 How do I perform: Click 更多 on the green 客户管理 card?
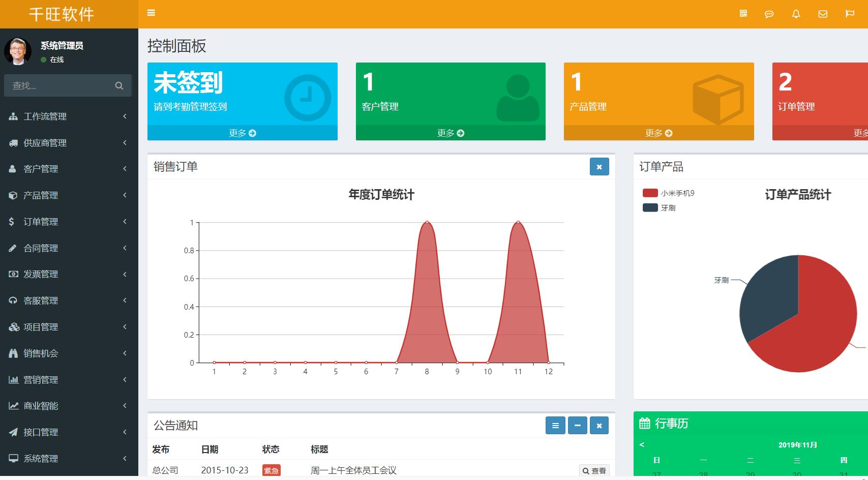click(451, 133)
